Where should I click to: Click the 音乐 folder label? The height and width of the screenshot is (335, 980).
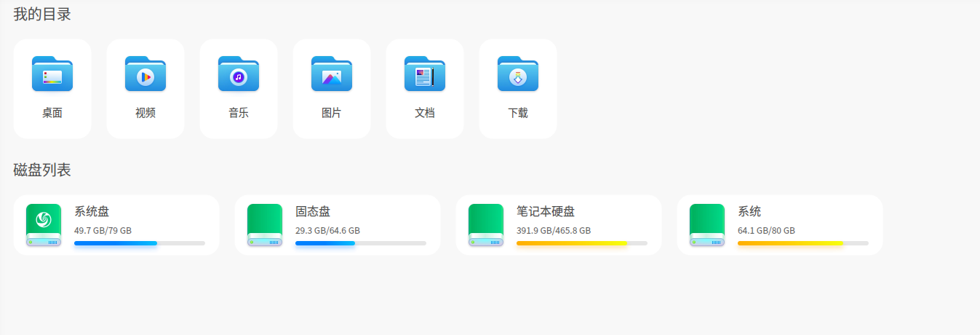coord(239,113)
